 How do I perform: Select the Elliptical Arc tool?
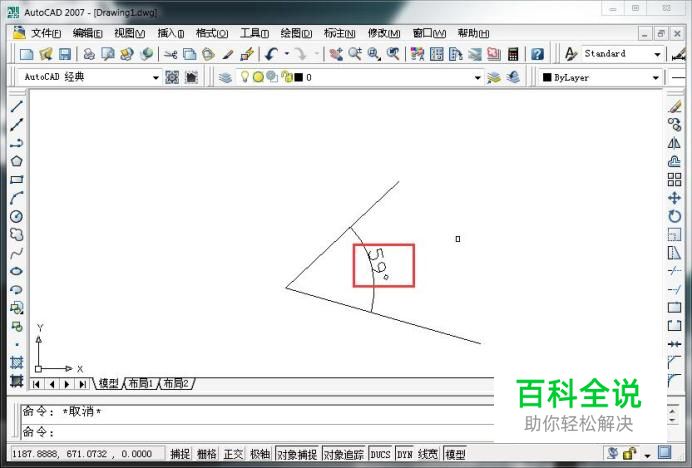point(17,290)
